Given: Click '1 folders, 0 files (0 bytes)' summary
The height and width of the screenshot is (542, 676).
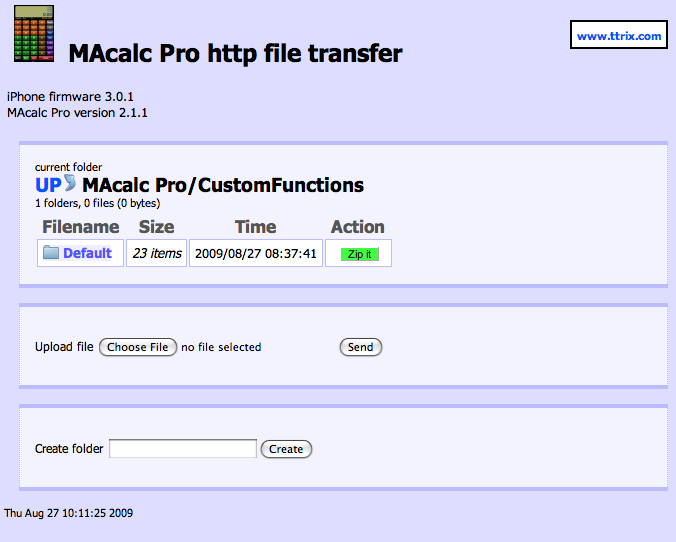Looking at the screenshot, I should tap(97, 203).
